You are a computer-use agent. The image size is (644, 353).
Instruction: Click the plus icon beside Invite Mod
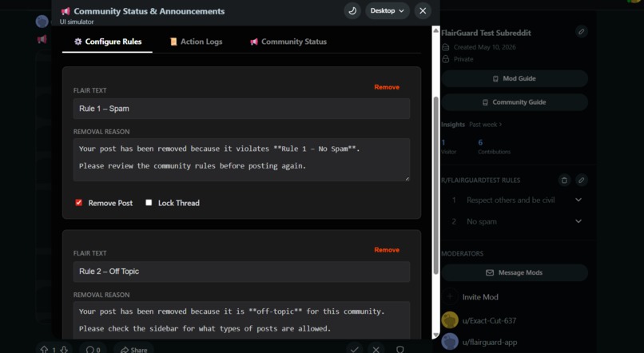pos(450,296)
